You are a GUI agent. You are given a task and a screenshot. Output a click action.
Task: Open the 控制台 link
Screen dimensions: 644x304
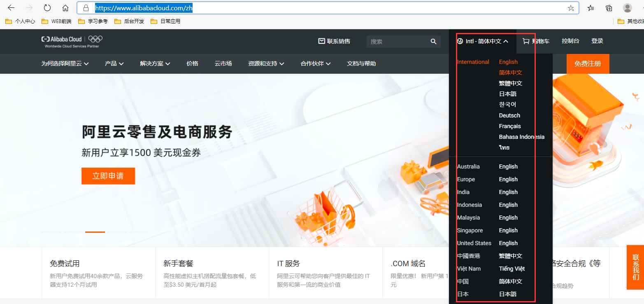(x=570, y=41)
